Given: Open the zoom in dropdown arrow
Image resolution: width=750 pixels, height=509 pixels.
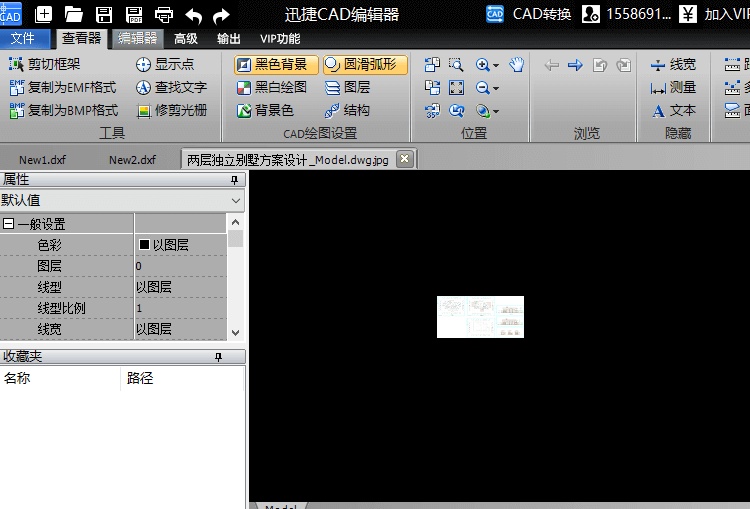Looking at the screenshot, I should pos(496,66).
